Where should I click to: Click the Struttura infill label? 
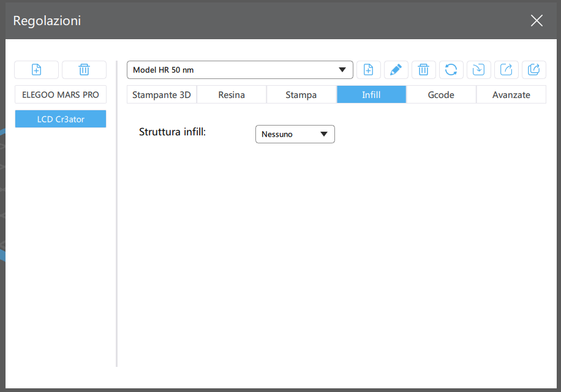173,132
